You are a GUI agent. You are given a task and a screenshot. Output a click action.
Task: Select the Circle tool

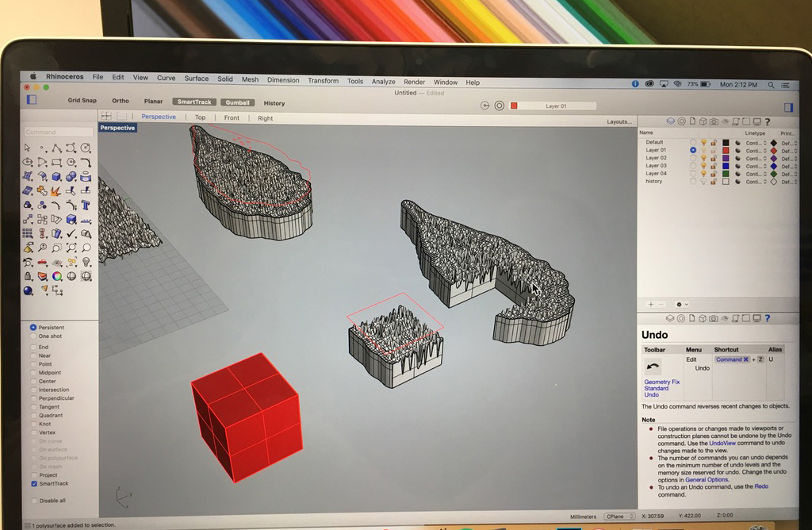click(86, 148)
